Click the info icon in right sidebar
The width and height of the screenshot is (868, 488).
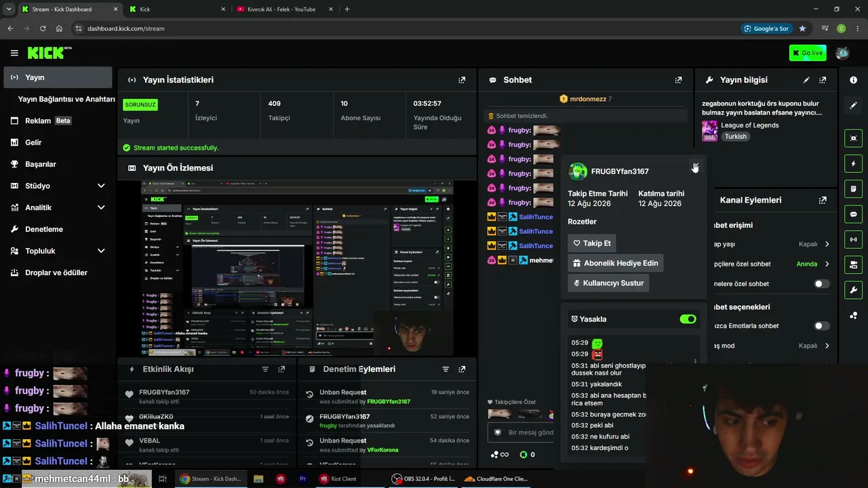coord(853,80)
